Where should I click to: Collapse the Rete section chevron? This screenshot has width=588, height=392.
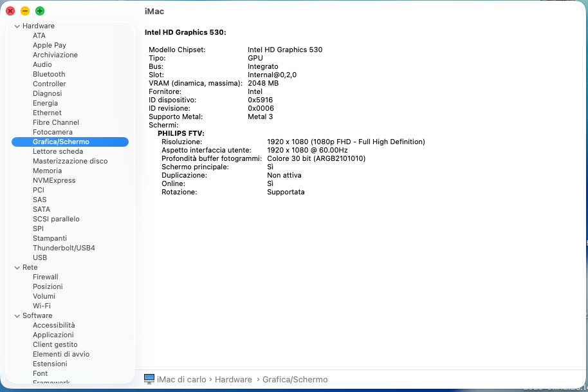(x=17, y=268)
